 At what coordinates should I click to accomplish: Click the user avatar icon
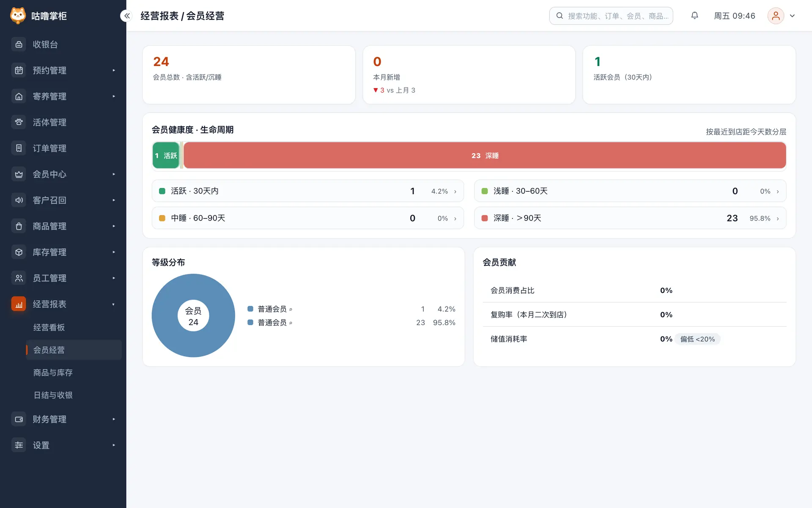pos(776,16)
